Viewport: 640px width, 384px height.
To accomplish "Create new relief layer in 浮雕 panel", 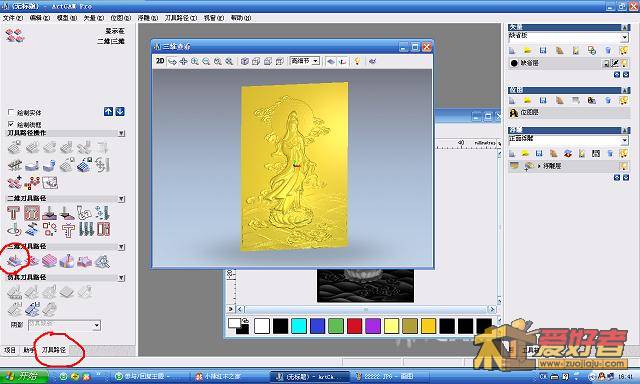I will pos(512,153).
